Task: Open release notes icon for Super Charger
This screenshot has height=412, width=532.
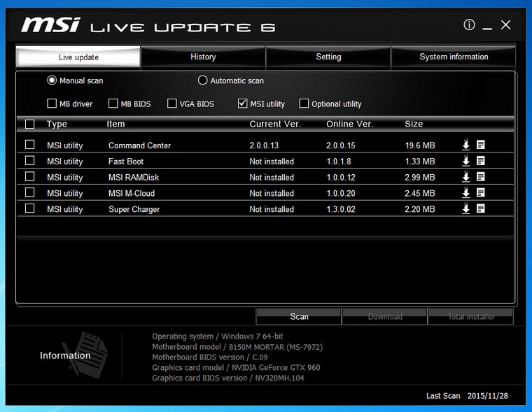Action: click(480, 208)
